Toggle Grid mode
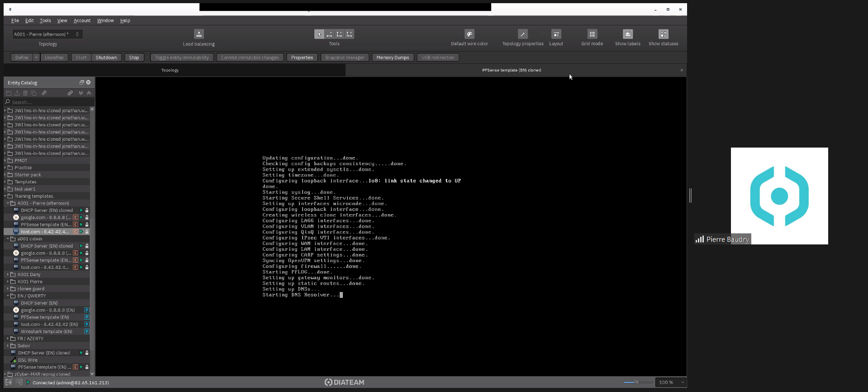Screen dimensions: 868x392 pos(592,34)
